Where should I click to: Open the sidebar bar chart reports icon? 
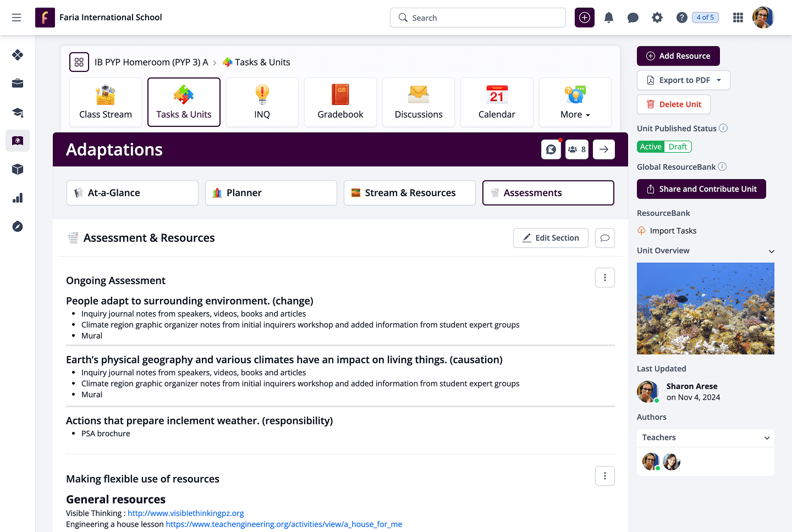coord(18,198)
